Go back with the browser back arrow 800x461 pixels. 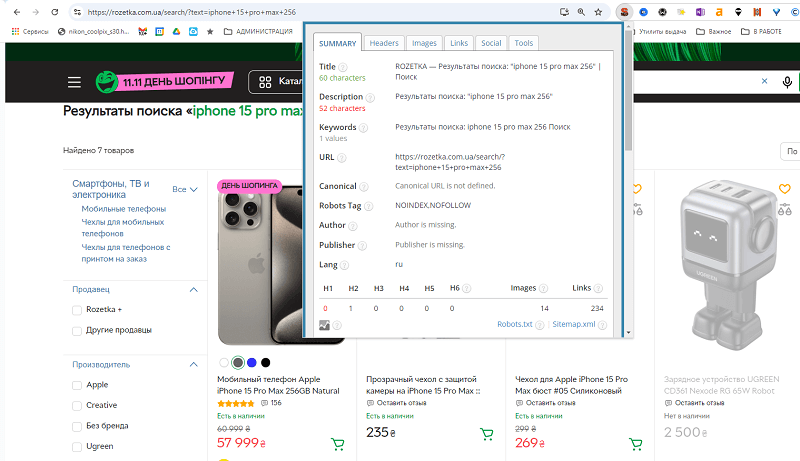click(x=17, y=12)
